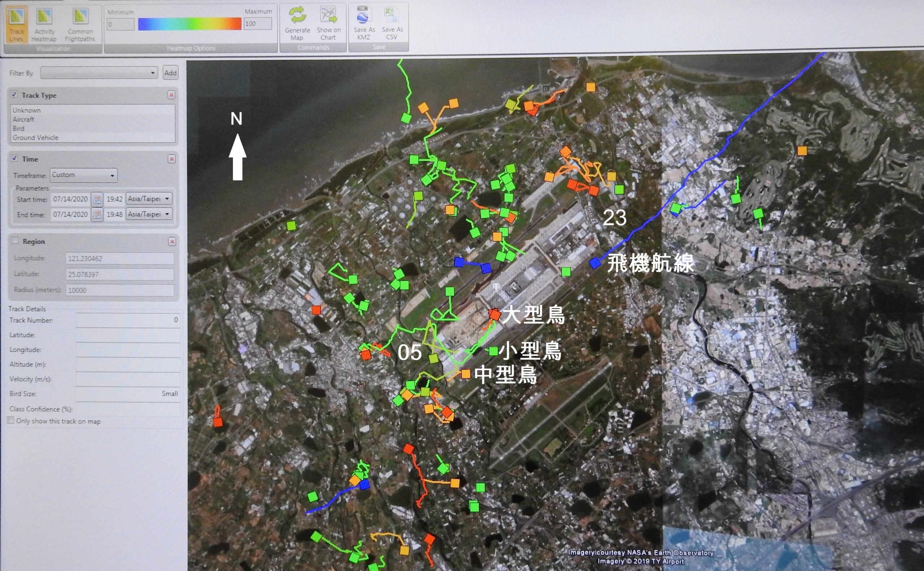Click the Generate Map command icon

297,16
